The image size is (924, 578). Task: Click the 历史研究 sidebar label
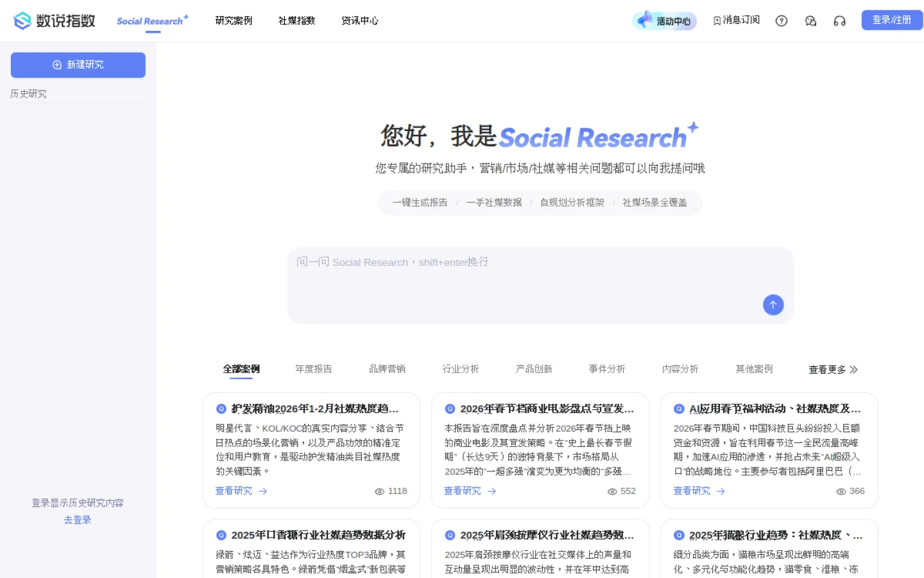[x=28, y=94]
